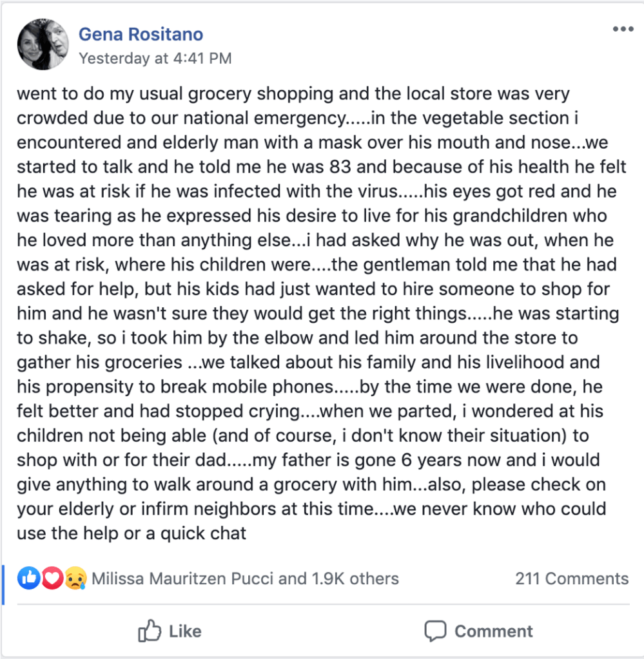The height and width of the screenshot is (659, 644).
Task: Click the speech bubble icon beside Comment
Action: pos(436,631)
